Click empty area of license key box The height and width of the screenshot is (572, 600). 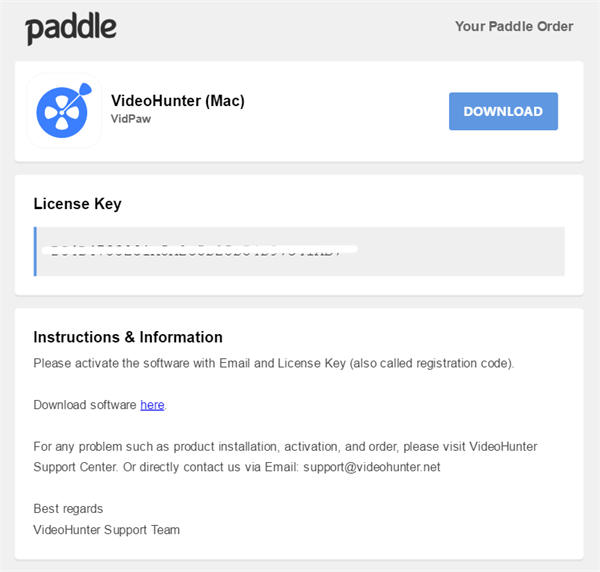click(x=459, y=251)
